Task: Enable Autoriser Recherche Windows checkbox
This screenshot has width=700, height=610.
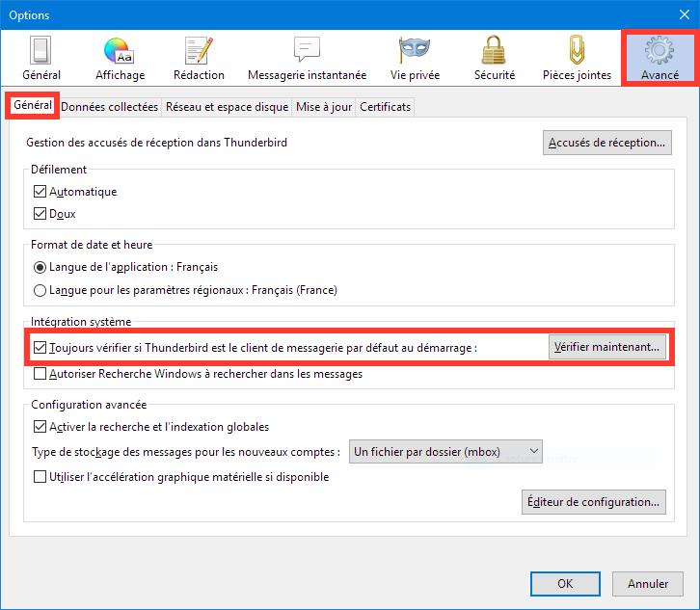Action: 40,374
